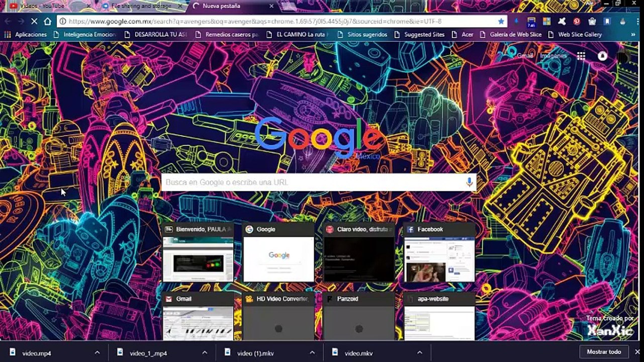Click the extension icon with 7:46 badge
This screenshot has width=644, height=362.
(531, 21)
